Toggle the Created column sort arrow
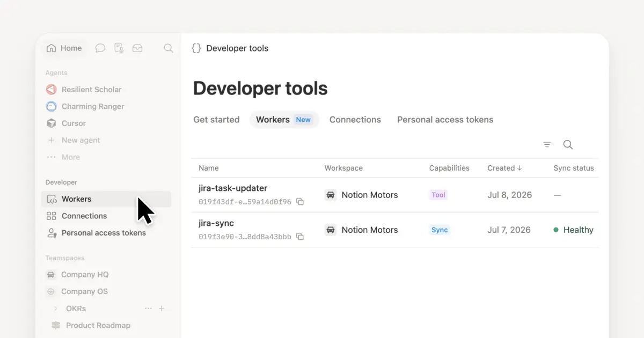This screenshot has width=644, height=338. tap(519, 168)
